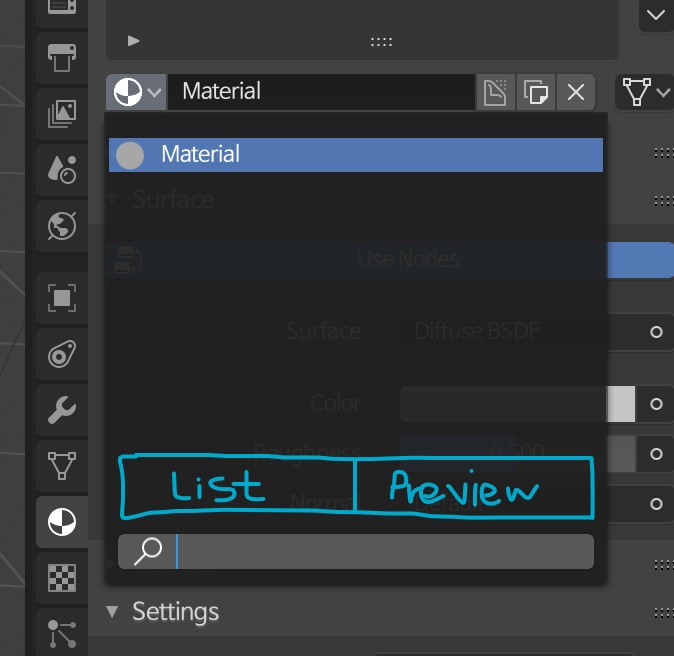
Task: Click the Surface panel drag grip dots
Action: click(x=664, y=201)
